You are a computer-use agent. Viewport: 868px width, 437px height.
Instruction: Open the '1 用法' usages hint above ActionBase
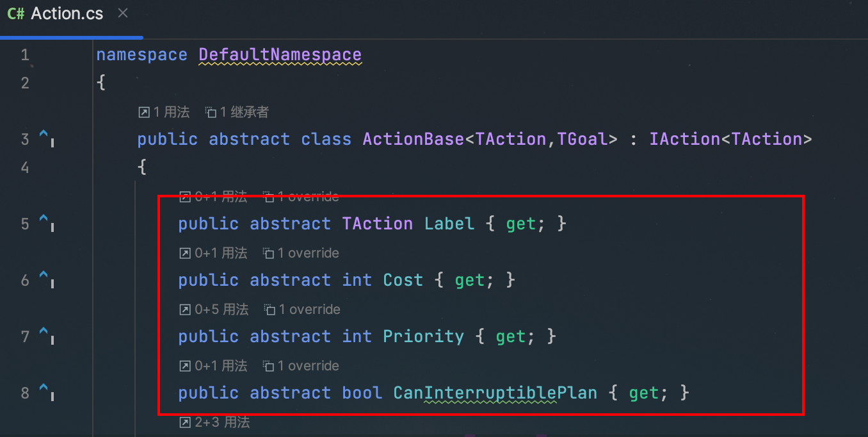click(165, 112)
